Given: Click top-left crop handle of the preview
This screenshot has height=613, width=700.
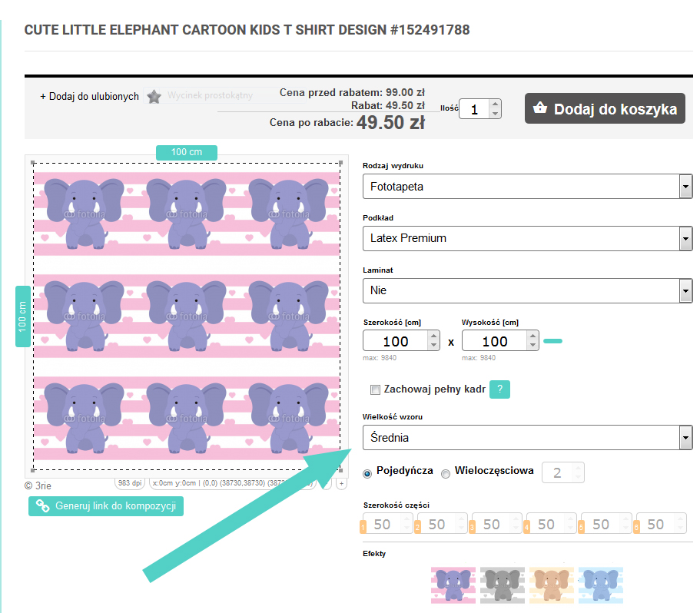Looking at the screenshot, I should click(32, 163).
